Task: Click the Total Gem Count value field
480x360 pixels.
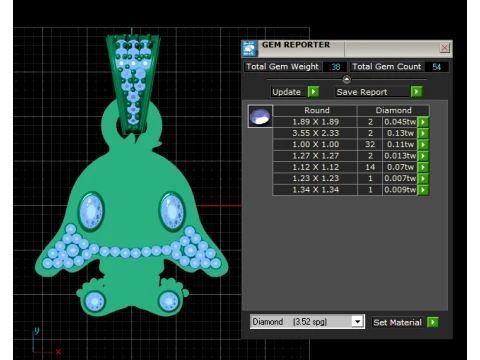Action: tap(437, 67)
